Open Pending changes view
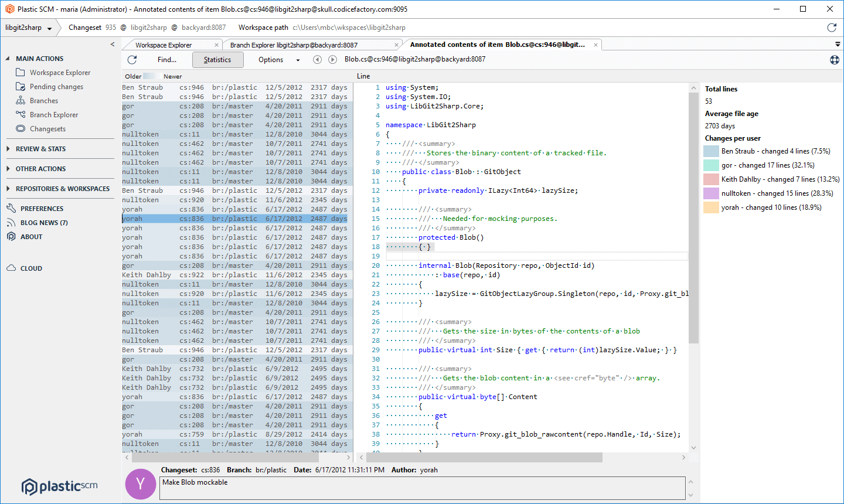Image resolution: width=844 pixels, height=504 pixels. click(56, 87)
